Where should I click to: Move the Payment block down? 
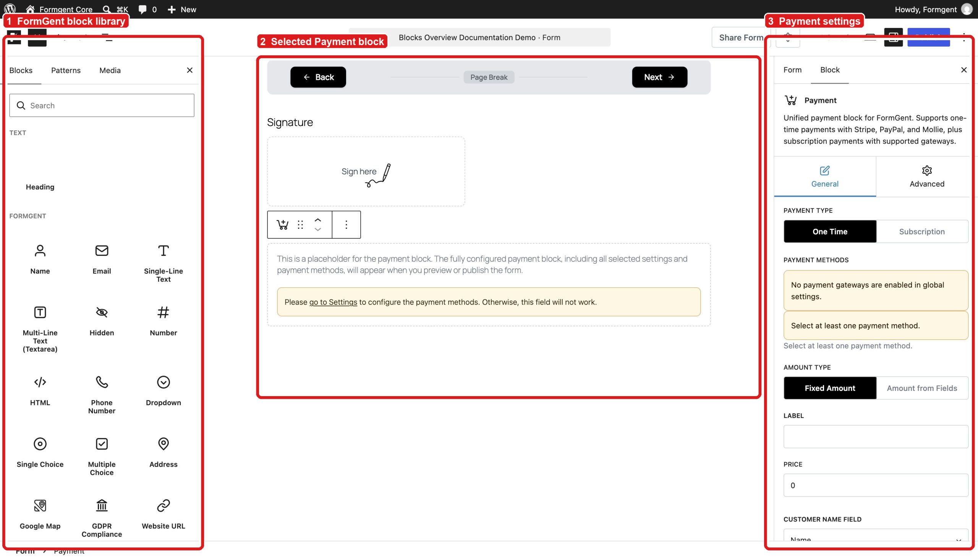[x=318, y=230]
